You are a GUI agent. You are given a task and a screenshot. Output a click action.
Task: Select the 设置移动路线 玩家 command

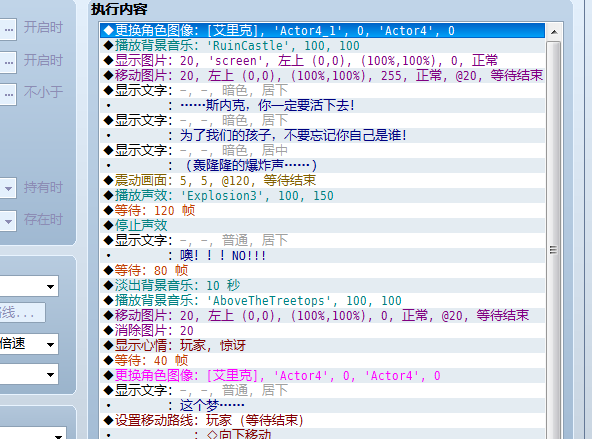(x=322, y=420)
